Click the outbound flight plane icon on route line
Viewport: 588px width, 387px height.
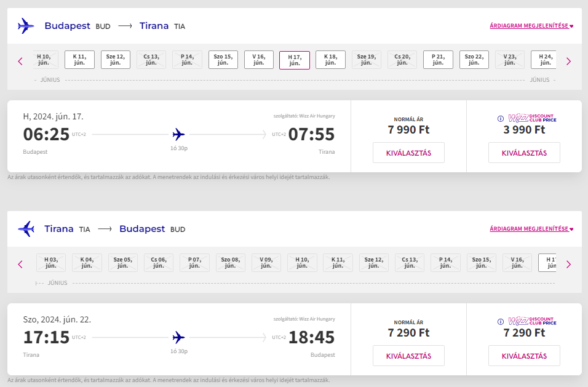pyautogui.click(x=179, y=134)
